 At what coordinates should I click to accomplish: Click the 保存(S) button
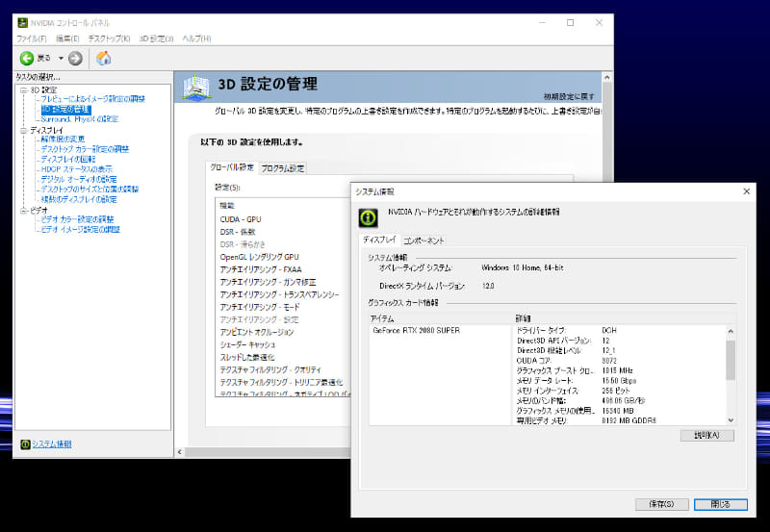click(662, 504)
